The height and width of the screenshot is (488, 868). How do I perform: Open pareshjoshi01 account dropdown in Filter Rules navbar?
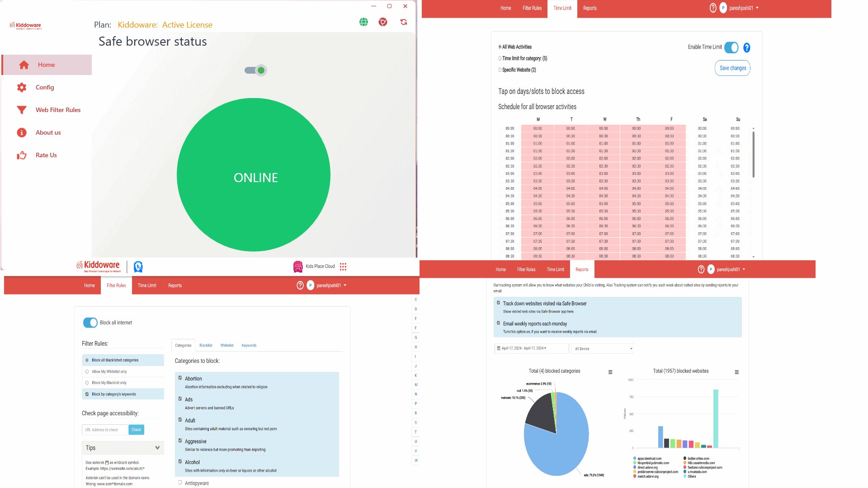click(331, 286)
